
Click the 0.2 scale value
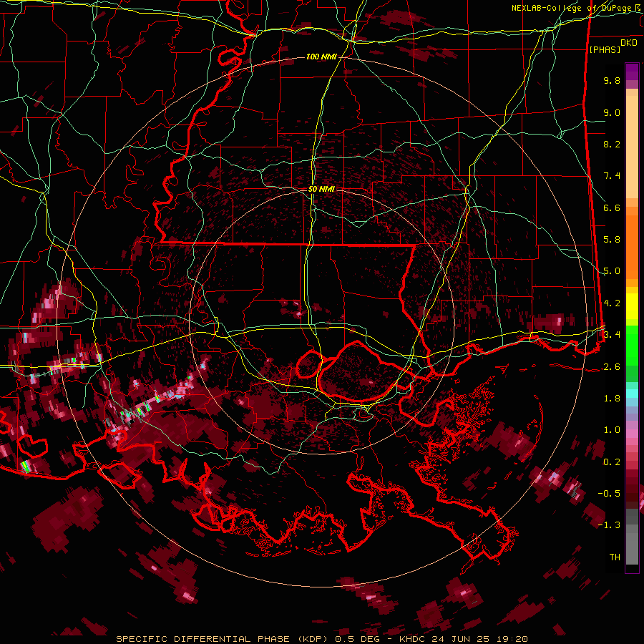(x=612, y=462)
